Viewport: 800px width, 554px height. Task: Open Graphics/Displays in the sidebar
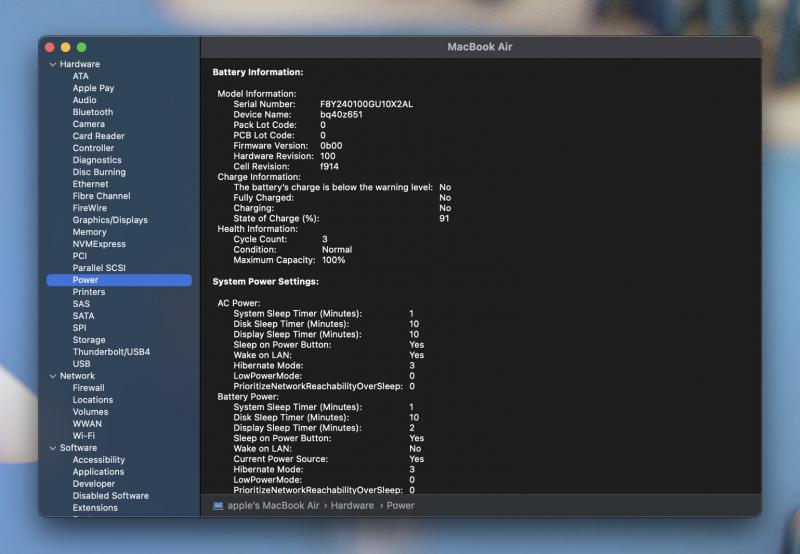[110, 220]
